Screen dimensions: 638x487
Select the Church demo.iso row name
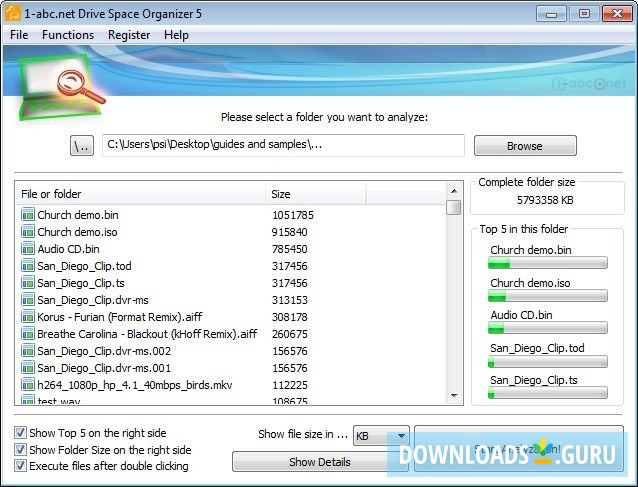[x=77, y=232]
